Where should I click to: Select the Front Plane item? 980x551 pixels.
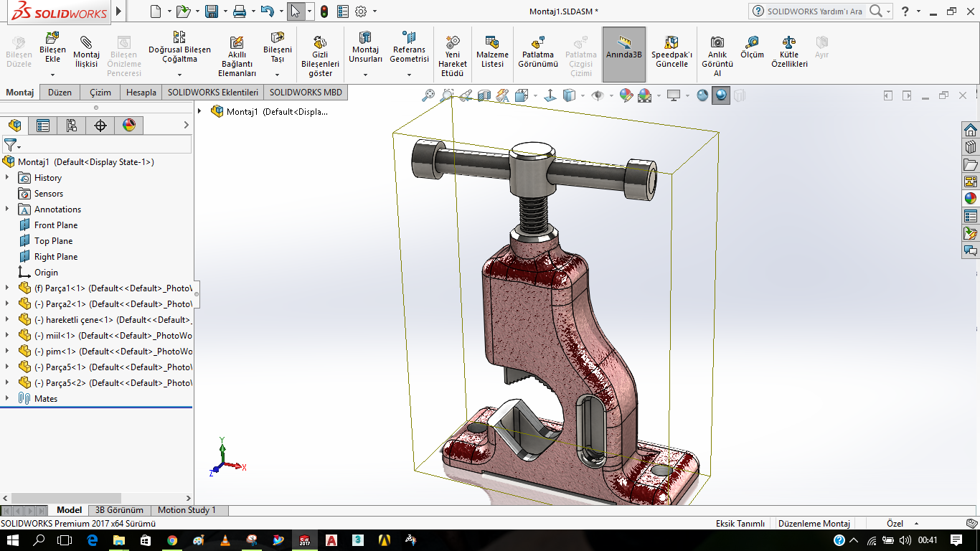pos(56,225)
